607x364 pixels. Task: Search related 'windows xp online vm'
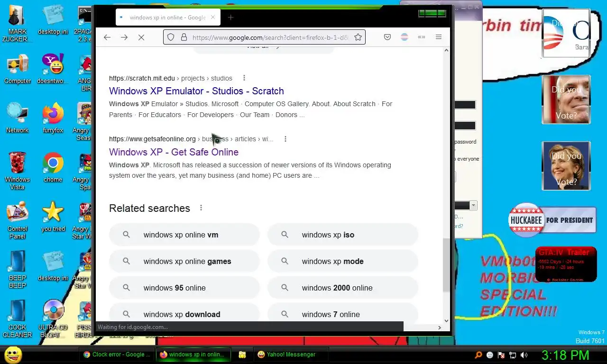pos(184,235)
